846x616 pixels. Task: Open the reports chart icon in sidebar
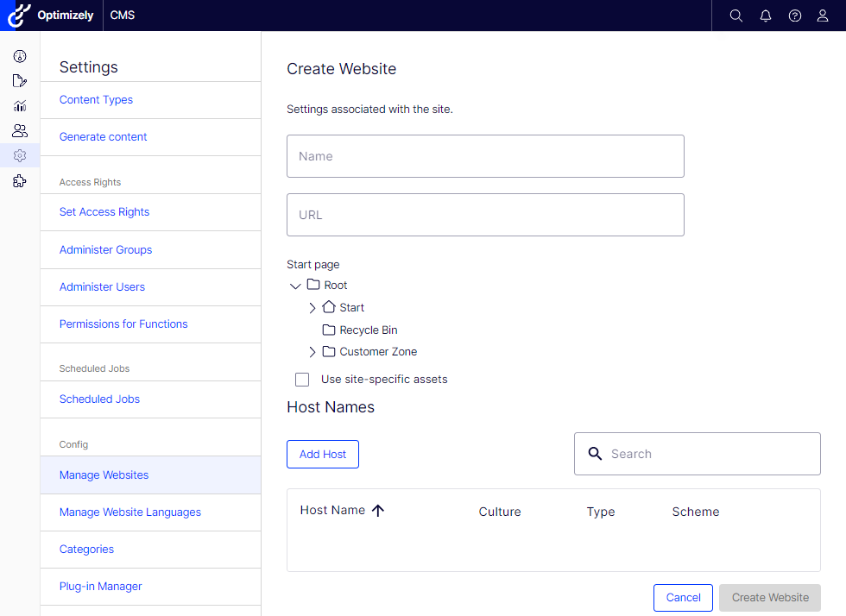pyautogui.click(x=20, y=106)
